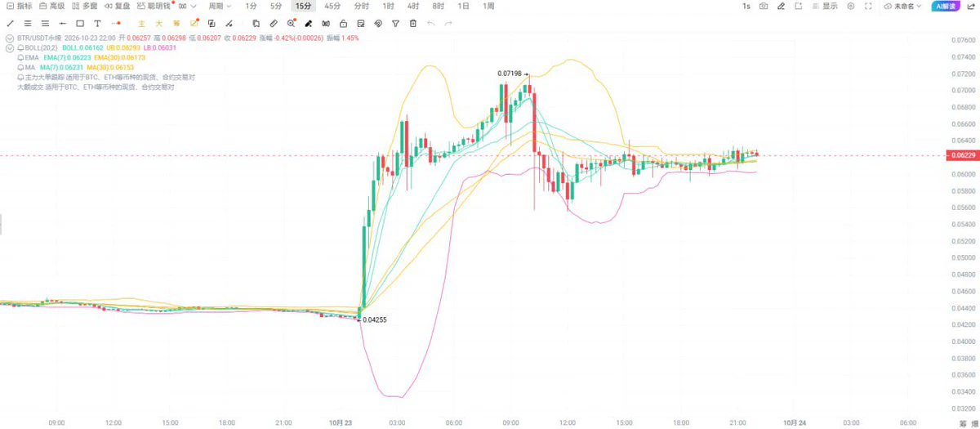Open the 多窗 multi-window menu
Screen dimensions: 980x429
tap(85, 7)
